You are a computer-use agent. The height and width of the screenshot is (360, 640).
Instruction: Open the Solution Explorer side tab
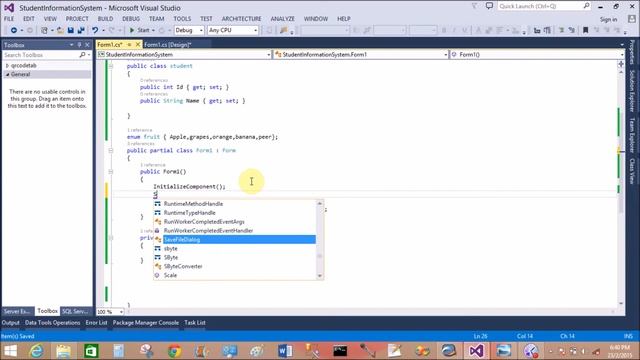coord(632,91)
